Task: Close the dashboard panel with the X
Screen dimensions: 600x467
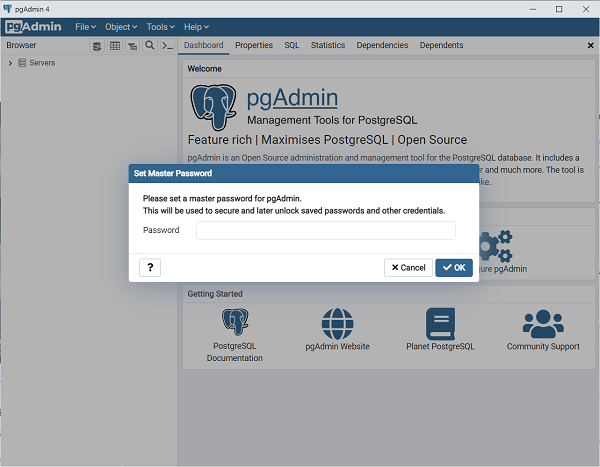Action: [590, 46]
